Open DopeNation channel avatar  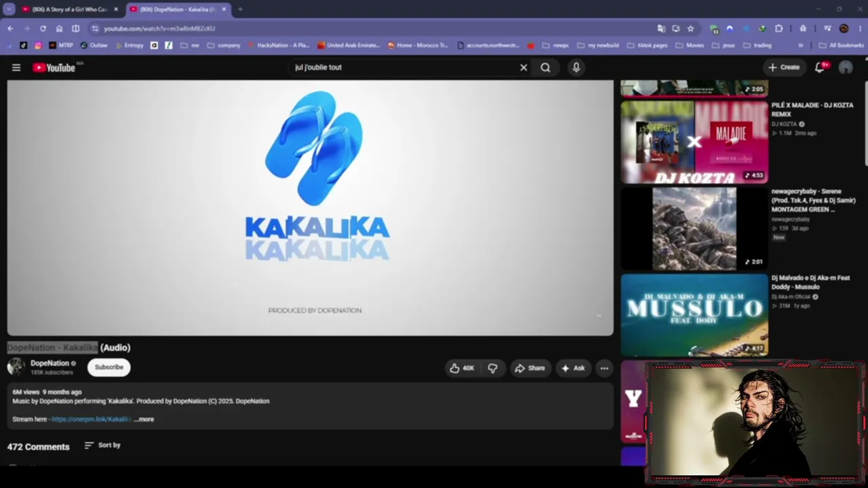click(x=16, y=367)
